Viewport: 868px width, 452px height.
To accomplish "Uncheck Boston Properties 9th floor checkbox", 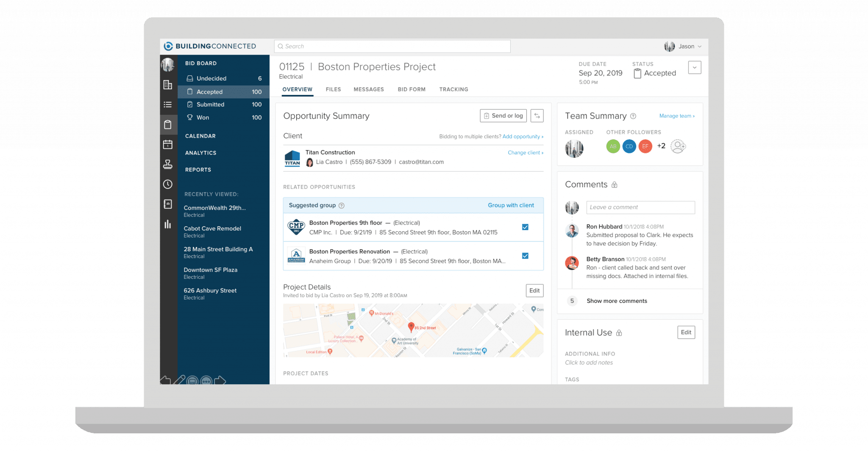I will 525,227.
